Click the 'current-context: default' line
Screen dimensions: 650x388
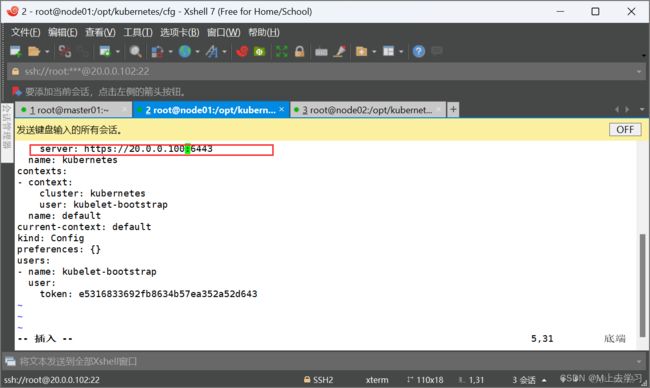tap(84, 227)
